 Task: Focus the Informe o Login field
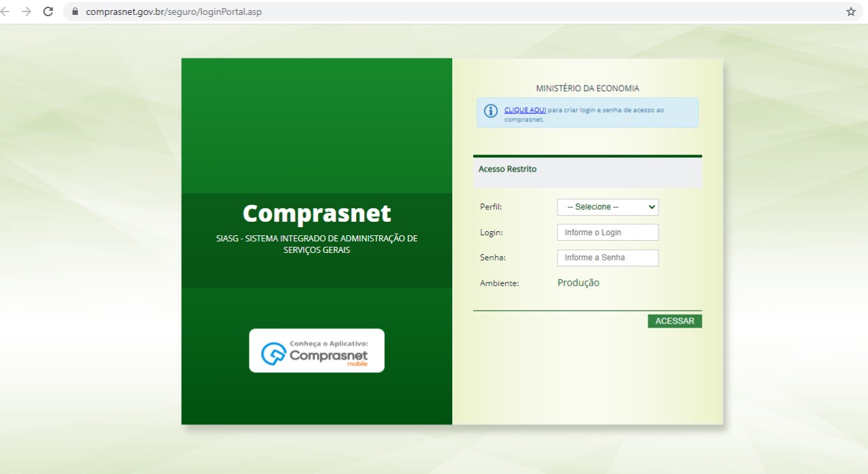pyautogui.click(x=608, y=233)
